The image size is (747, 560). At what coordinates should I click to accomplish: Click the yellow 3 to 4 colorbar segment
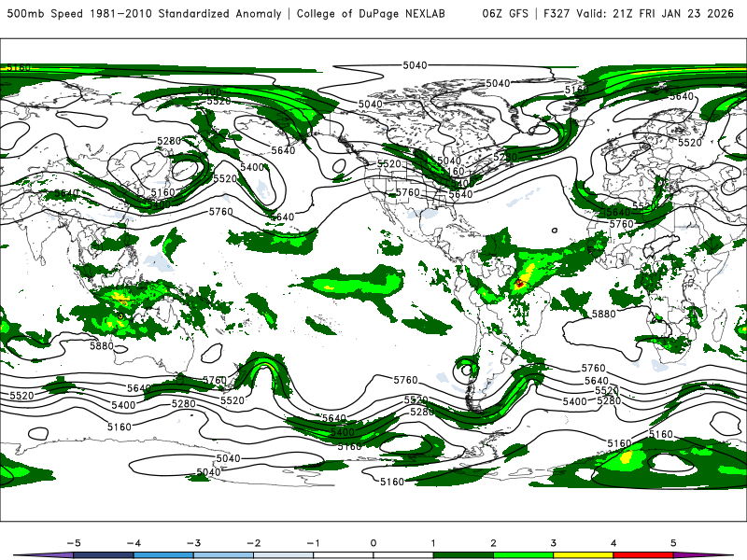583,555
